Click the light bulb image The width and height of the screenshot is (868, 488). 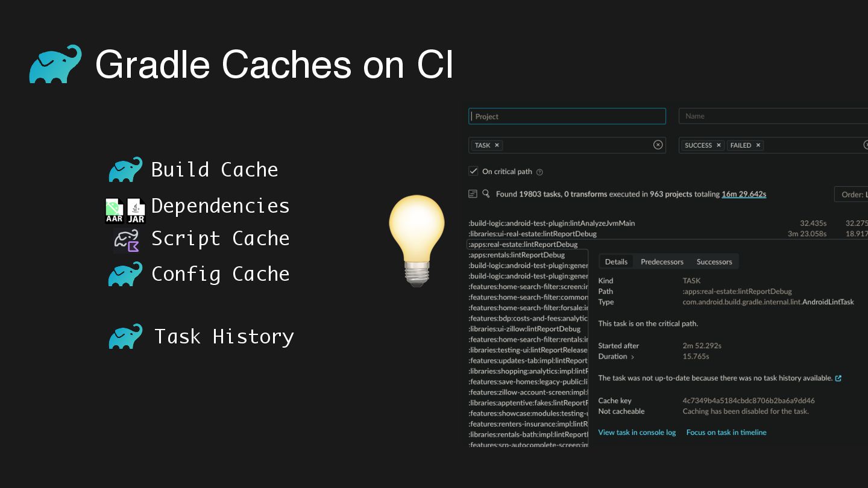pos(417,240)
